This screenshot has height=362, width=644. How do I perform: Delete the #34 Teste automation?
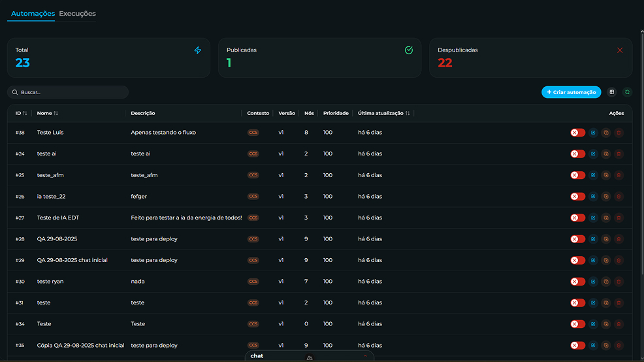point(619,324)
